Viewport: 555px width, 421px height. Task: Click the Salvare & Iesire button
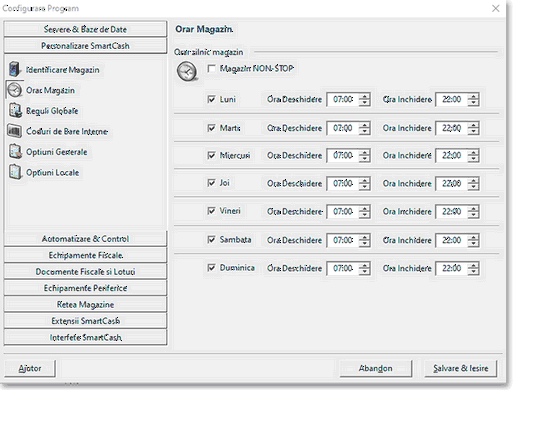[x=460, y=368]
